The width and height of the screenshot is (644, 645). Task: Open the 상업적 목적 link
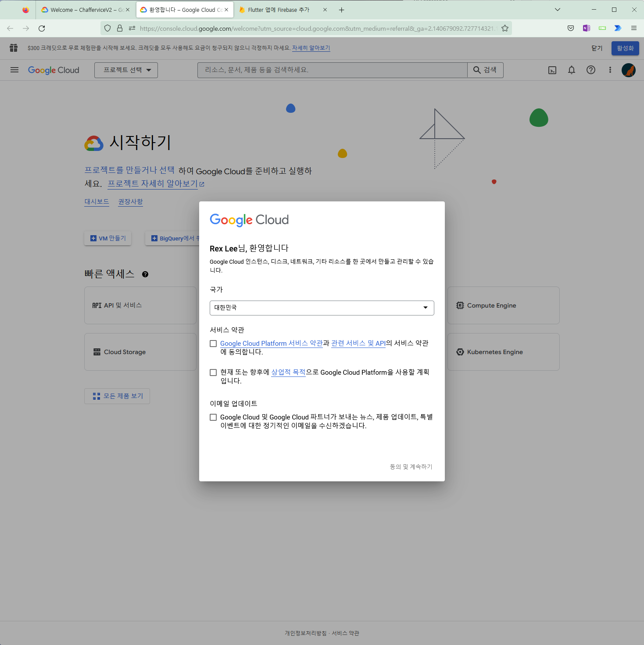click(x=288, y=373)
